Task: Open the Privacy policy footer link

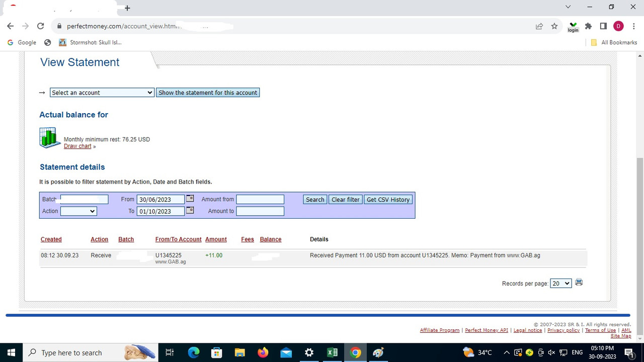Action: click(x=563, y=330)
